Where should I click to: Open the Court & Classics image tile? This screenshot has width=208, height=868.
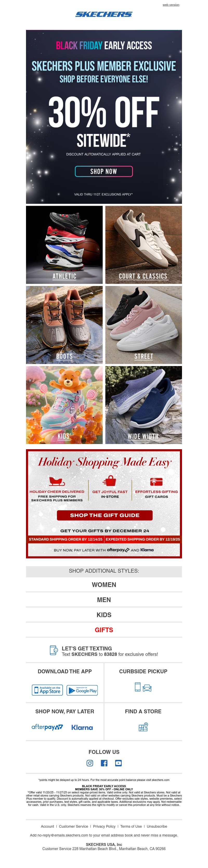144,245
